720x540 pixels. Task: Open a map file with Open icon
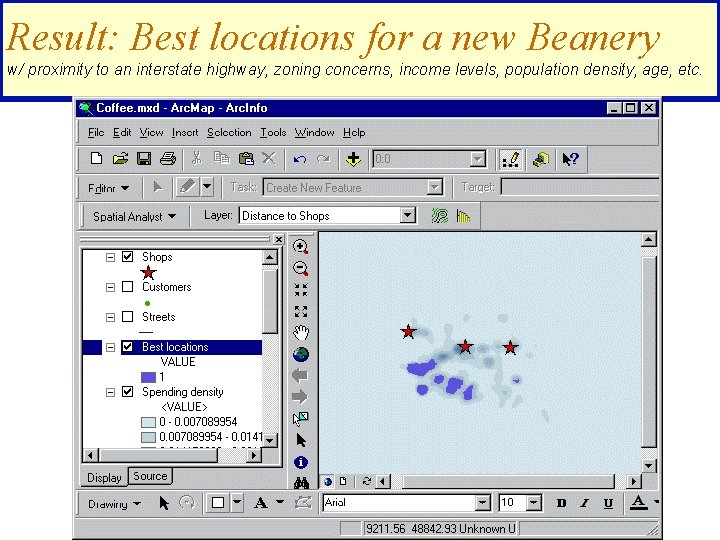(x=120, y=159)
